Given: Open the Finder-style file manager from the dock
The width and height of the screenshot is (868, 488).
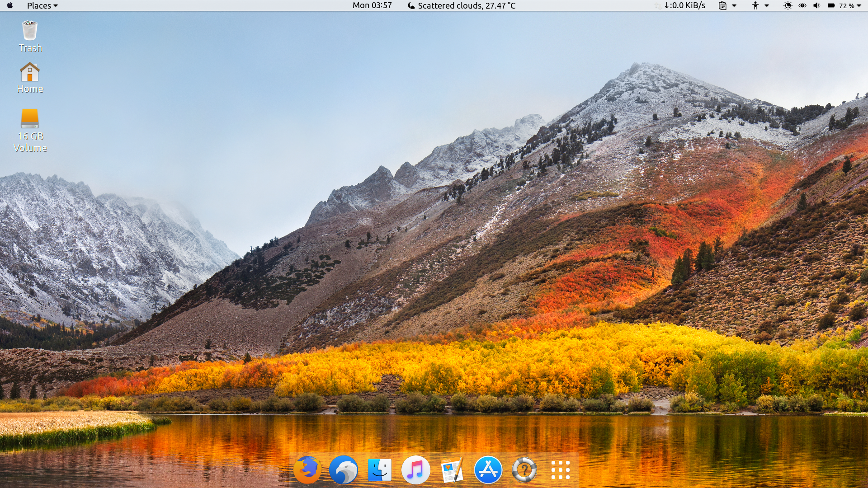Looking at the screenshot, I should click(x=380, y=470).
